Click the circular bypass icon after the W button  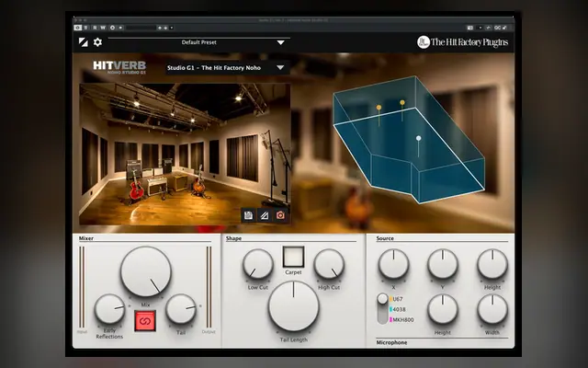click(112, 28)
